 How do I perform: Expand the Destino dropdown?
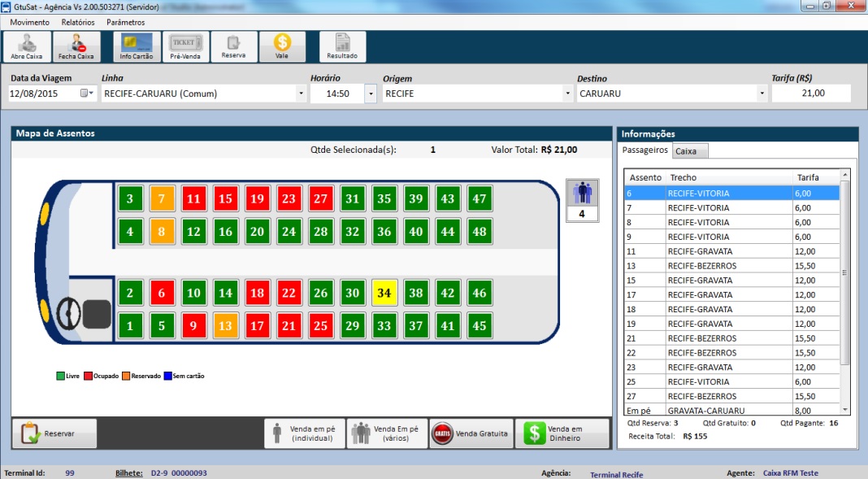(762, 94)
